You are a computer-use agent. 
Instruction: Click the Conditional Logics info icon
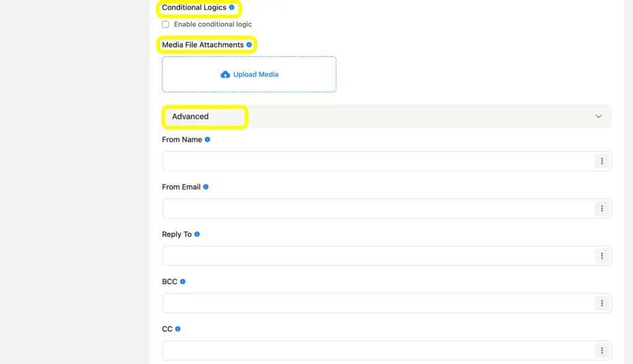coord(232,7)
